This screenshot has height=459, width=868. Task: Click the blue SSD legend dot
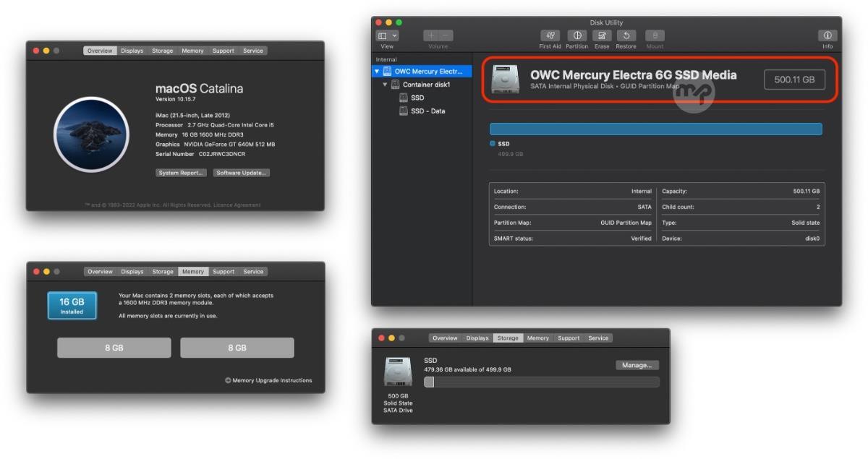493,144
